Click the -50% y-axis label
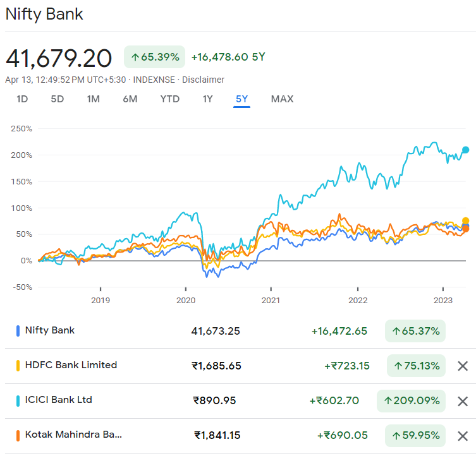 (23, 287)
